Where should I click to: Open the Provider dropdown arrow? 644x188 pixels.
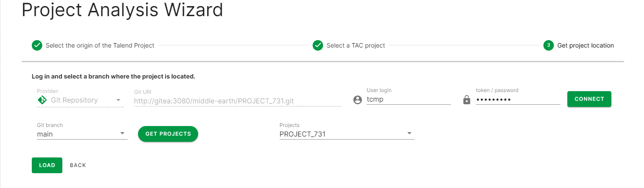click(x=118, y=100)
